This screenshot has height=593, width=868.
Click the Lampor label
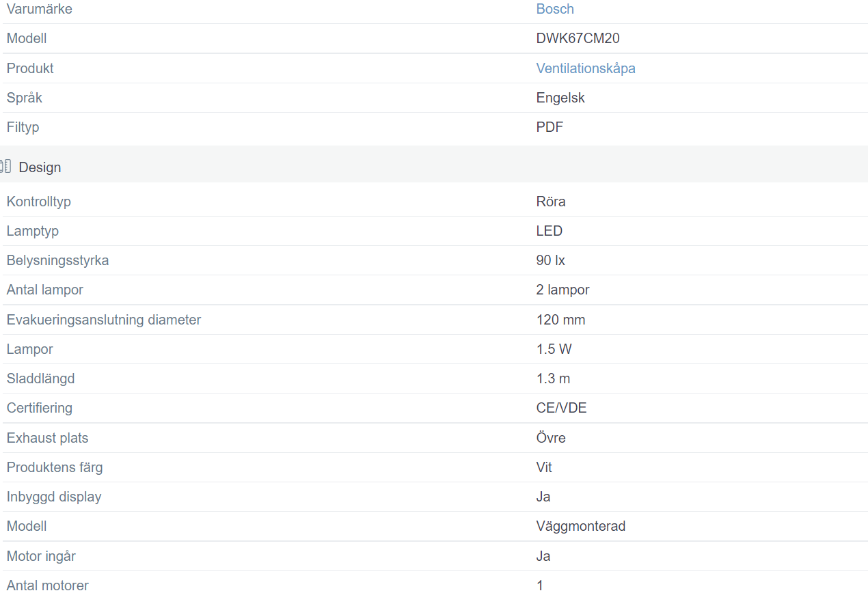click(x=30, y=349)
